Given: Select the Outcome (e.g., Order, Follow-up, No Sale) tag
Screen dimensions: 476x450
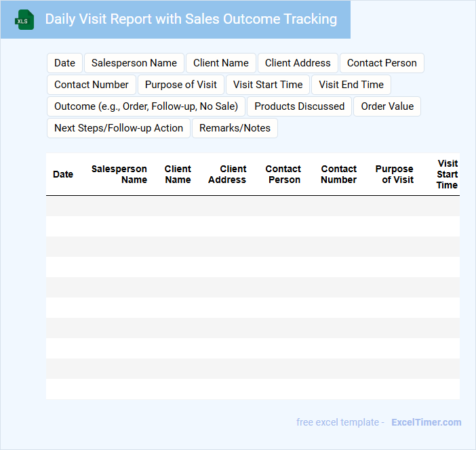Looking at the screenshot, I should (146, 106).
